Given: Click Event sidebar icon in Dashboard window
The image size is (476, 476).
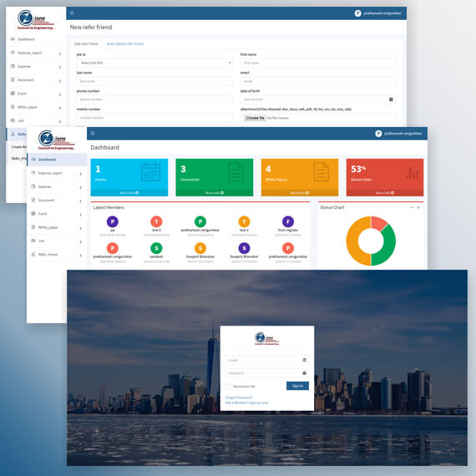Looking at the screenshot, I should tap(33, 214).
